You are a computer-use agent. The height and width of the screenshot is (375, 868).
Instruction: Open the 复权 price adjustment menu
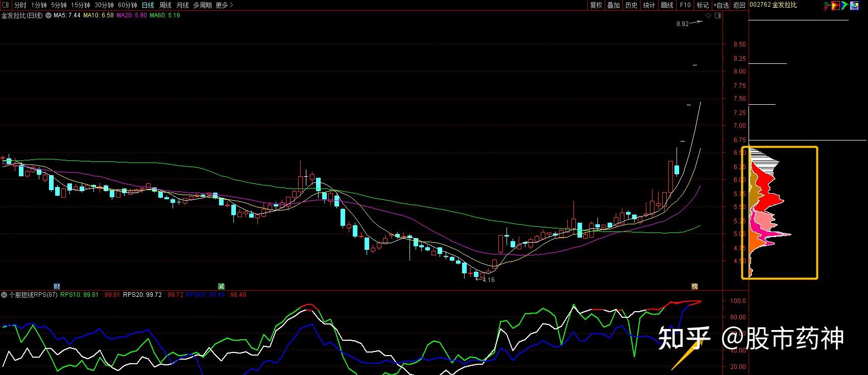click(596, 5)
